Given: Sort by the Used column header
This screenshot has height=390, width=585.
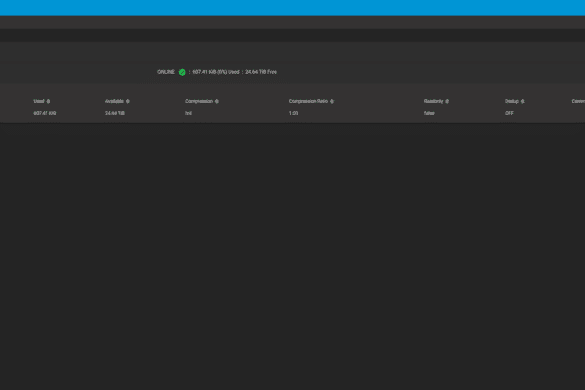Looking at the screenshot, I should pyautogui.click(x=39, y=101).
